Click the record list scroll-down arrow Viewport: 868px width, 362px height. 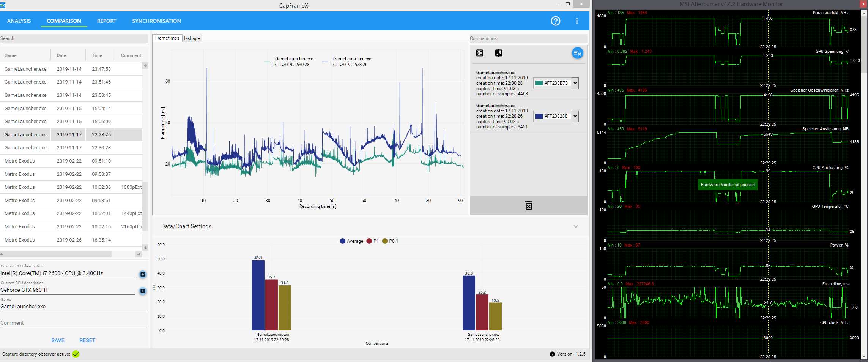145,247
